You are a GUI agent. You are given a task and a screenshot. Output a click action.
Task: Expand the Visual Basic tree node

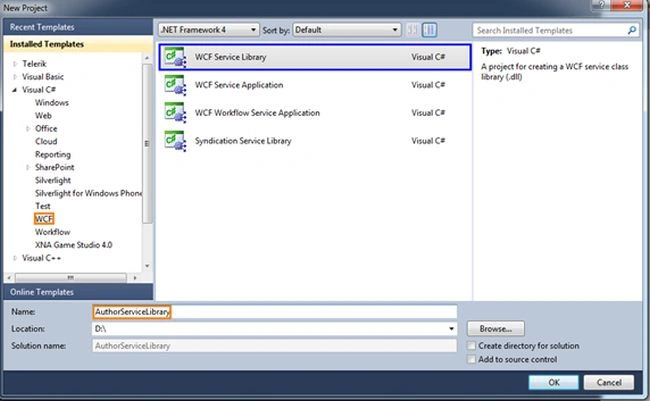pyautogui.click(x=15, y=77)
